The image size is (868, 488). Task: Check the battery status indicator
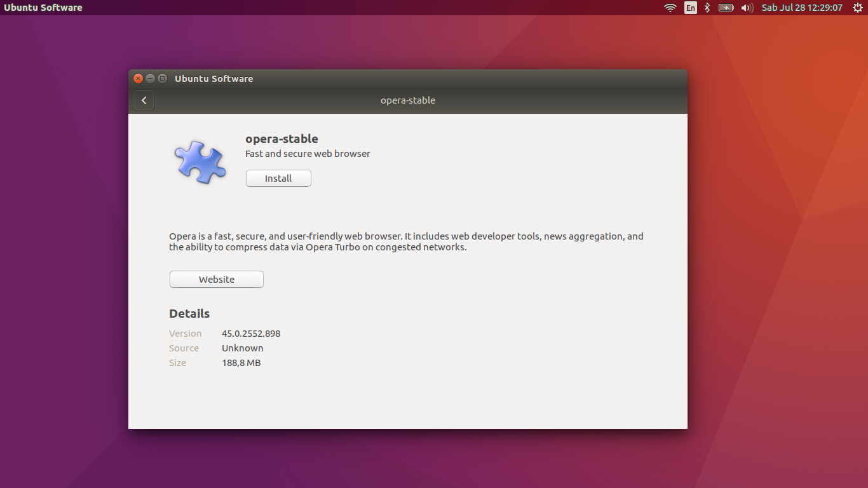pyautogui.click(x=726, y=8)
